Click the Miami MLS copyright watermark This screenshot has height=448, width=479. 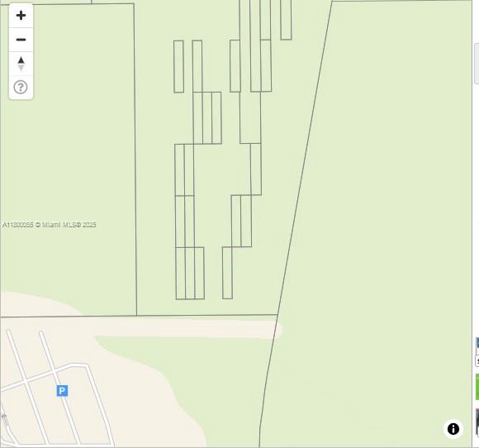50,225
